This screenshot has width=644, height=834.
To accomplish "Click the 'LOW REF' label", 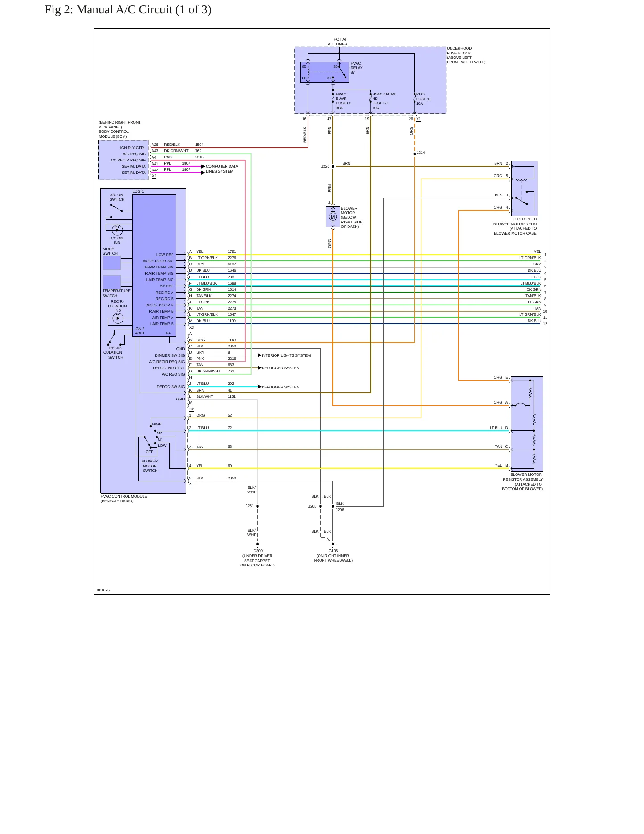I will point(165,255).
